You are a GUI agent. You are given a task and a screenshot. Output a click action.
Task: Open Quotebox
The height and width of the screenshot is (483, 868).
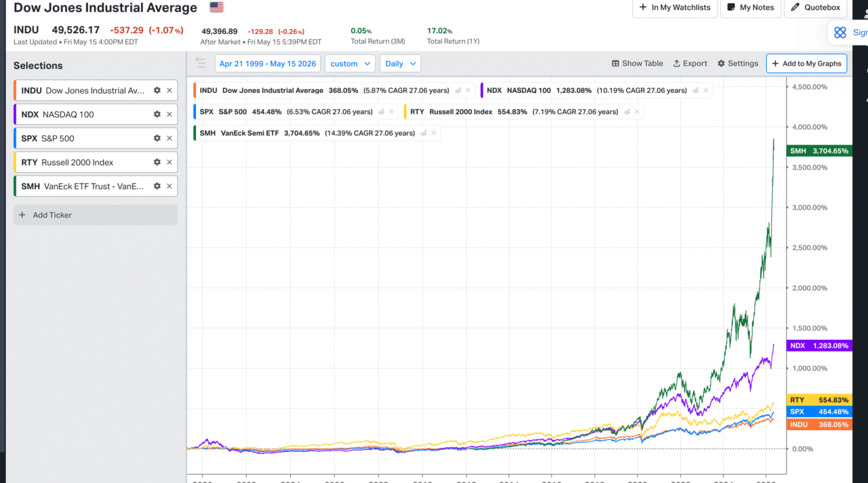click(816, 7)
